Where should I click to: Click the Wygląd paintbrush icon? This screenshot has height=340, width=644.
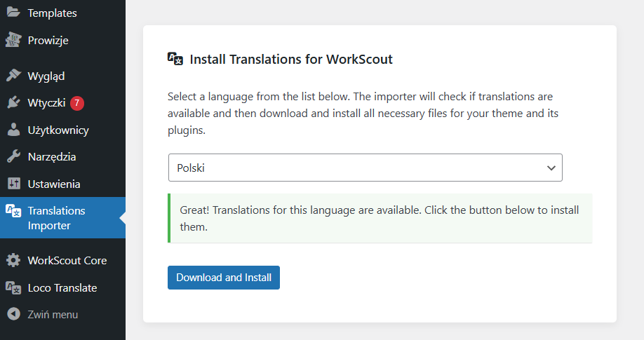13,76
